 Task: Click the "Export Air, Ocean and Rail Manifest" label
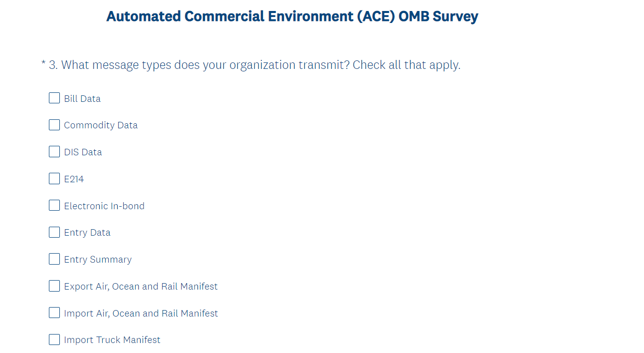pos(141,287)
